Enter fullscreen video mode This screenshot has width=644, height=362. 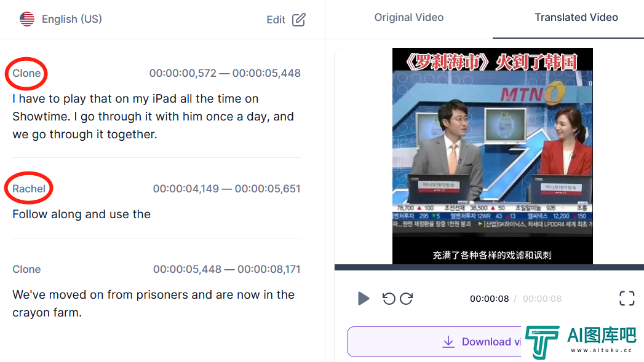point(627,298)
